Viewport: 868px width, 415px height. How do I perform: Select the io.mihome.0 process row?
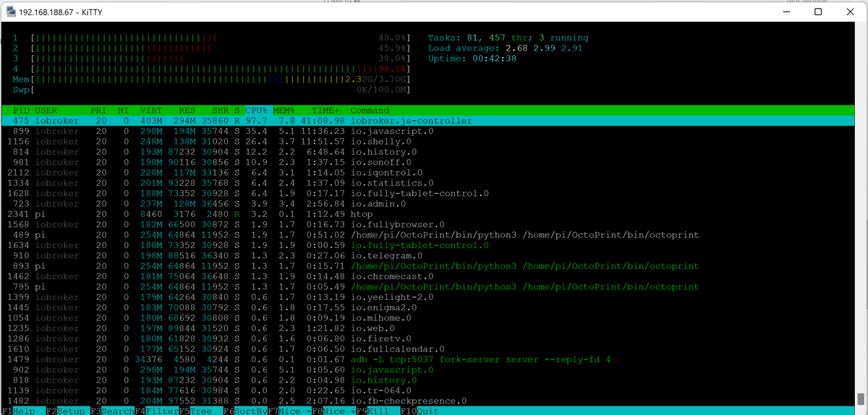click(x=427, y=318)
